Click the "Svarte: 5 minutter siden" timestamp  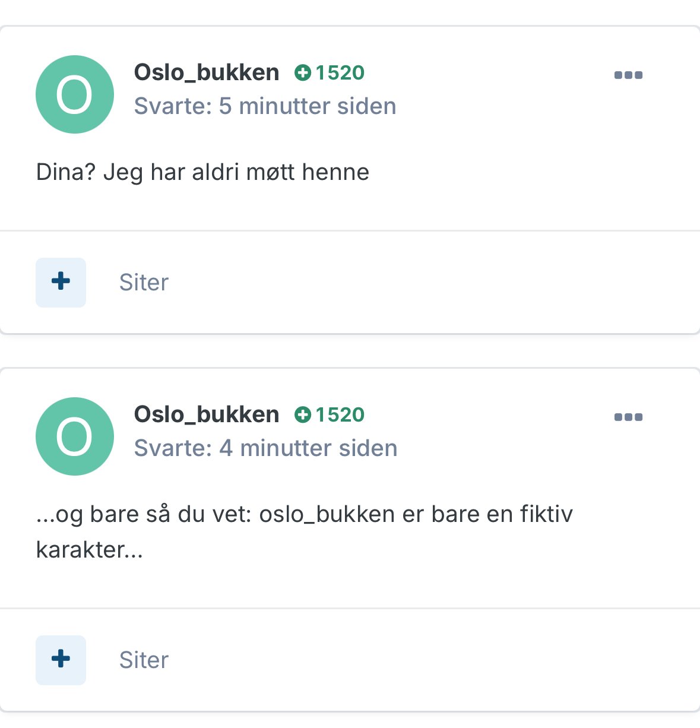[265, 106]
